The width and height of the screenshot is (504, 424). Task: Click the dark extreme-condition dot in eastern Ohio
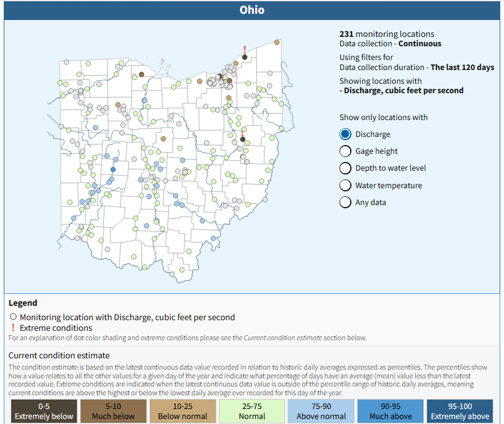click(x=243, y=139)
